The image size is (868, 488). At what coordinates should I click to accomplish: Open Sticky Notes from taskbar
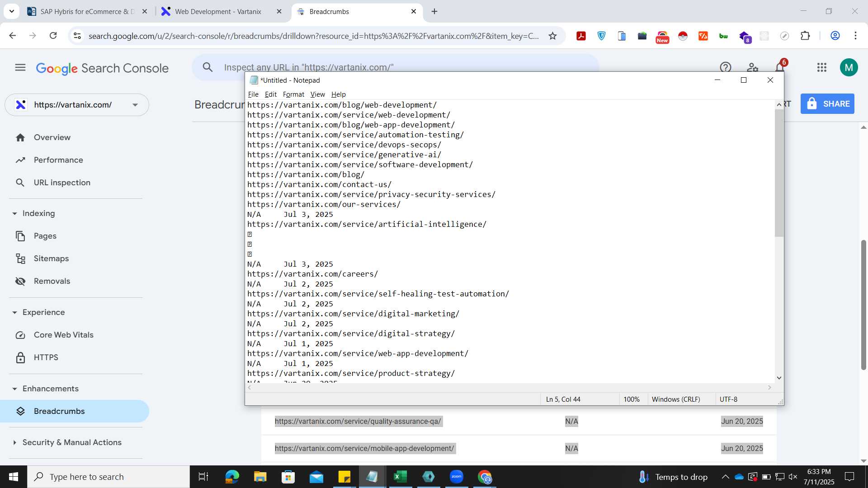pyautogui.click(x=344, y=477)
